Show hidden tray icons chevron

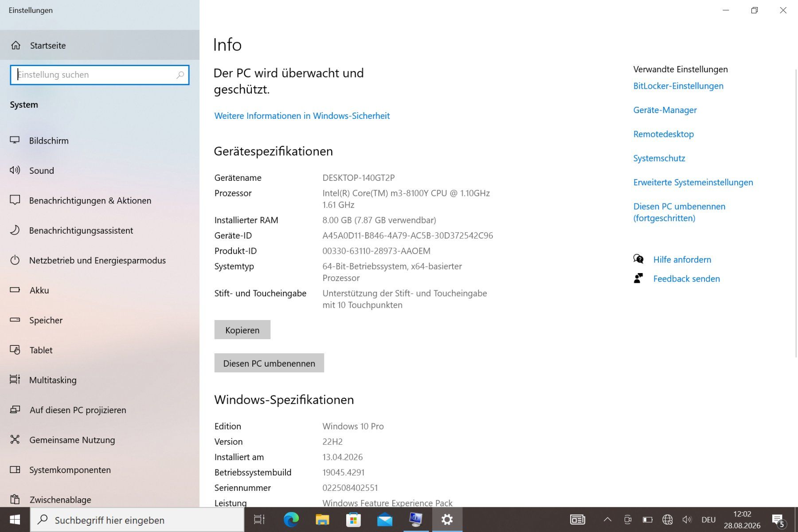tap(608, 520)
